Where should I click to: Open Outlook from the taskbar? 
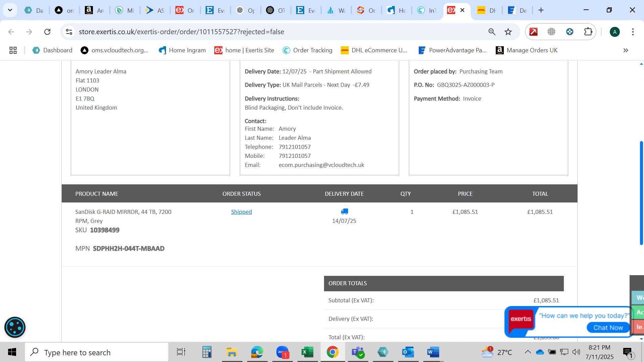[408, 352]
